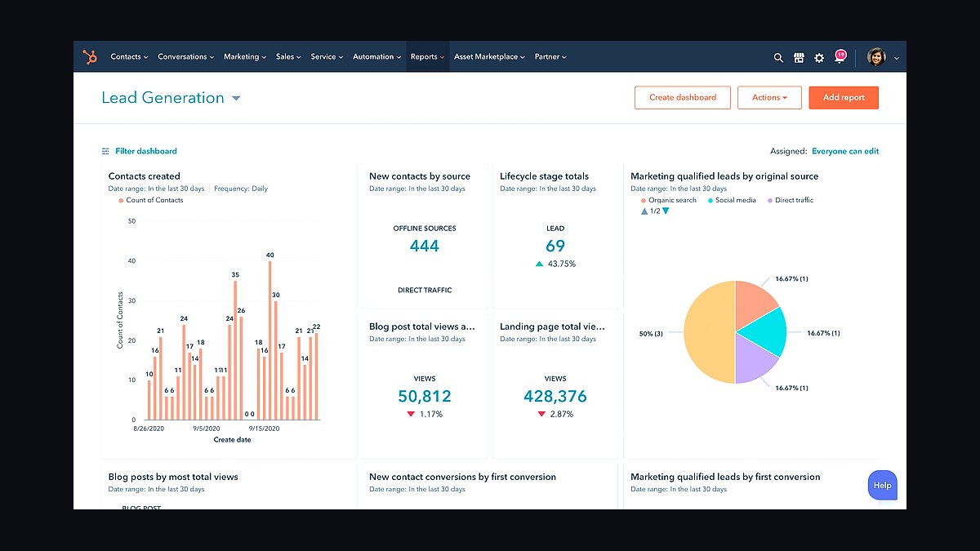Click the Add report button
The height and width of the screenshot is (551, 980).
844,98
